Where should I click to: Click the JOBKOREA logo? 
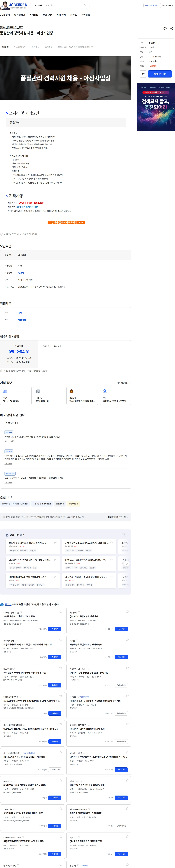(14, 5)
